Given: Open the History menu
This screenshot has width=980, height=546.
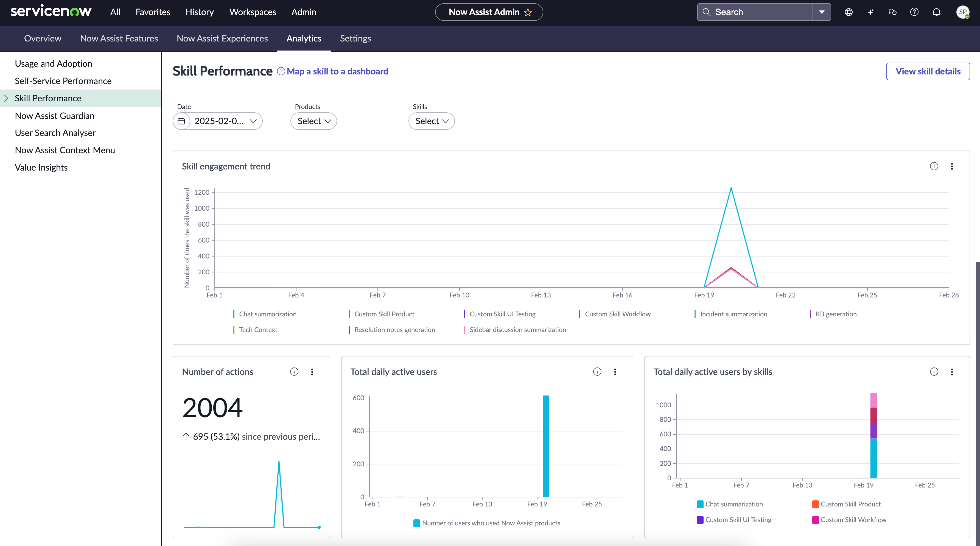Looking at the screenshot, I should pyautogui.click(x=200, y=12).
